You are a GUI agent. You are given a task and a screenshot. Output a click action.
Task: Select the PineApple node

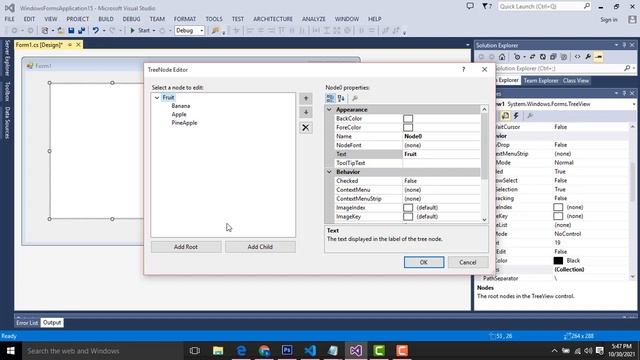184,123
